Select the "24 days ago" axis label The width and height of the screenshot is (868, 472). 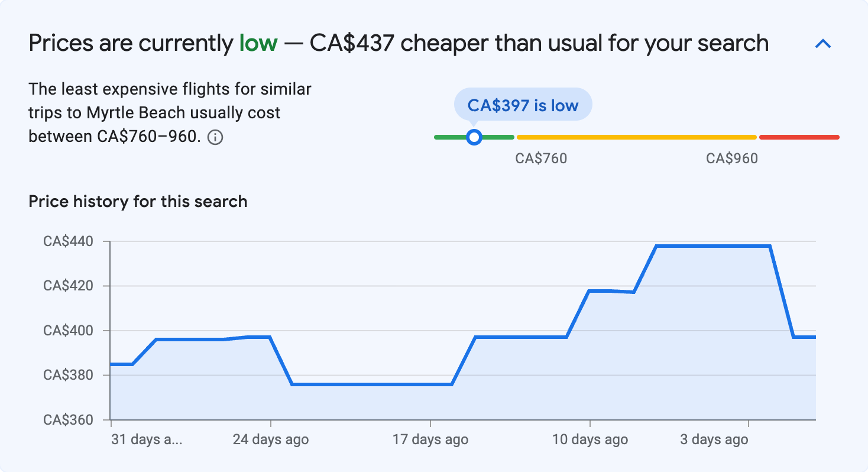coord(271,439)
